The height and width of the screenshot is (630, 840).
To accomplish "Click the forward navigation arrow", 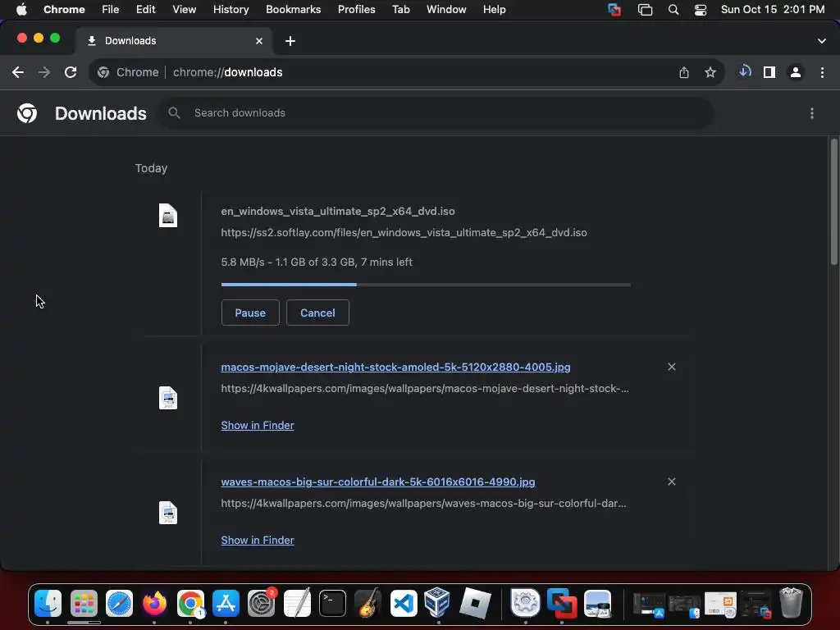I will pos(44,72).
